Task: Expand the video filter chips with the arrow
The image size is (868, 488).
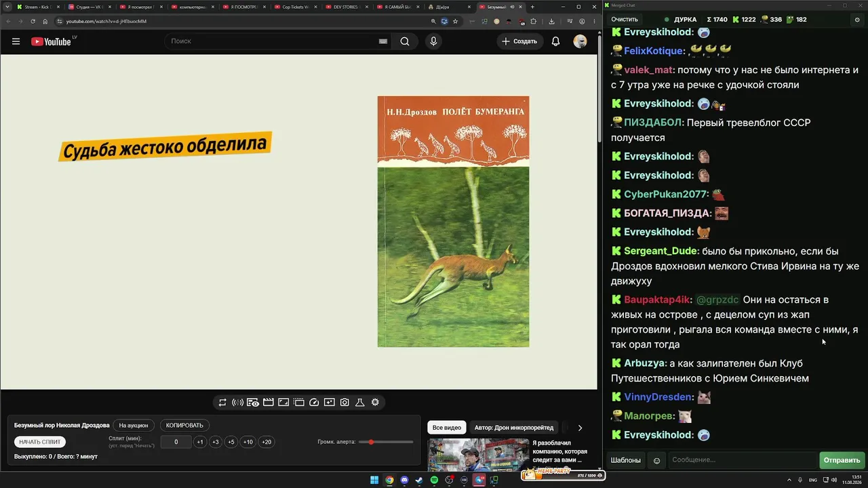Action: pyautogui.click(x=580, y=428)
